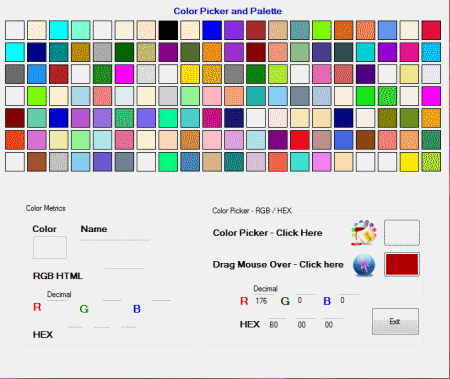
Task: Select the cornflower blue swatch in the first row
Action: click(387, 30)
